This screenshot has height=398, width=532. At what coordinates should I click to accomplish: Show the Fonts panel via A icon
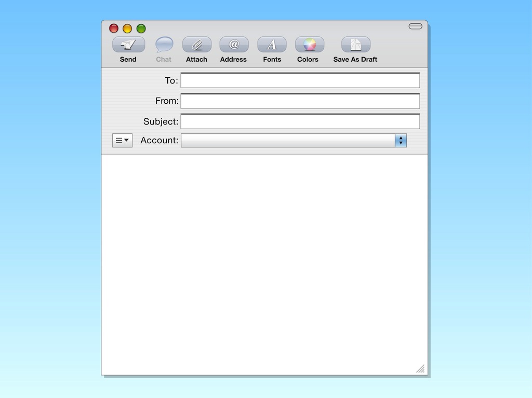click(272, 45)
